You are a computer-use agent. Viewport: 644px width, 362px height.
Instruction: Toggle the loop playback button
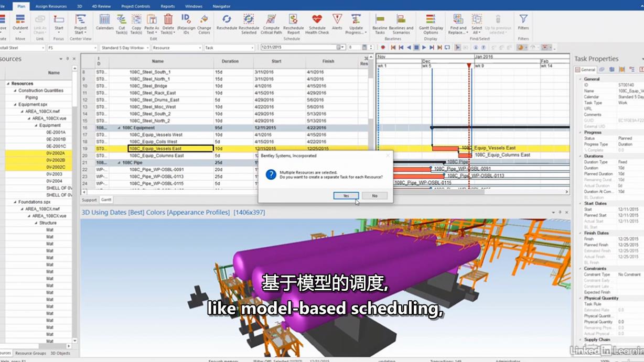[447, 47]
